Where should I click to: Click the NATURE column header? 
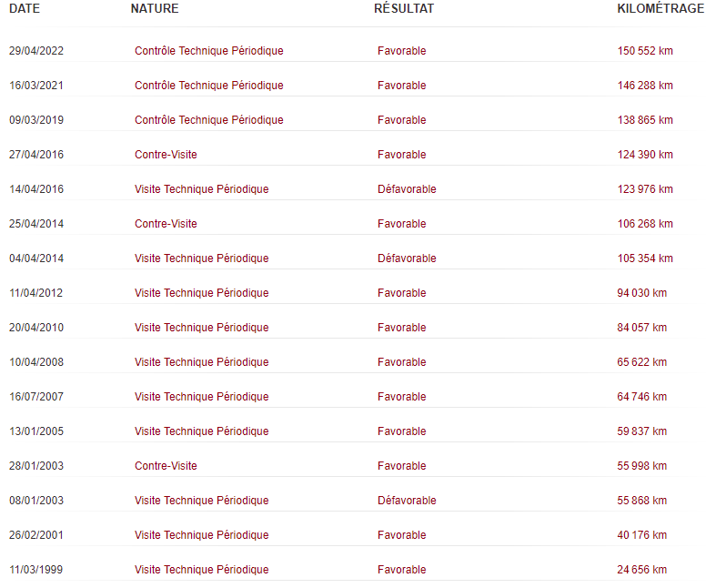[x=155, y=9]
